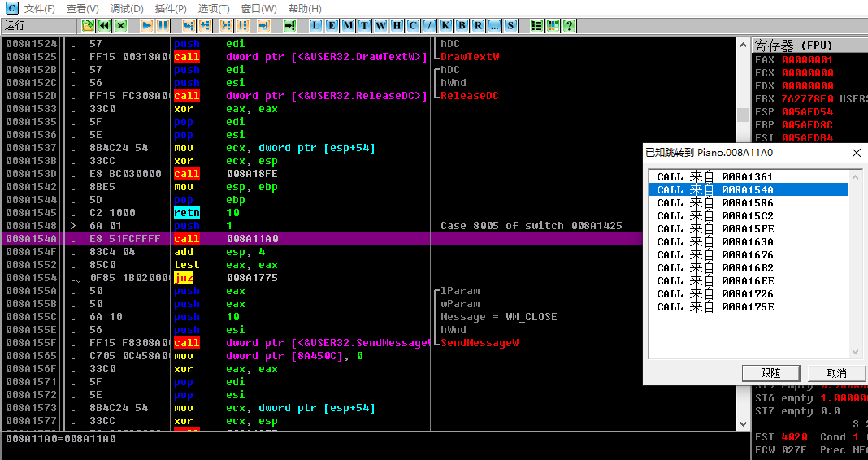Click the Trace into toolbar icon
The image size is (868, 460).
[226, 25]
